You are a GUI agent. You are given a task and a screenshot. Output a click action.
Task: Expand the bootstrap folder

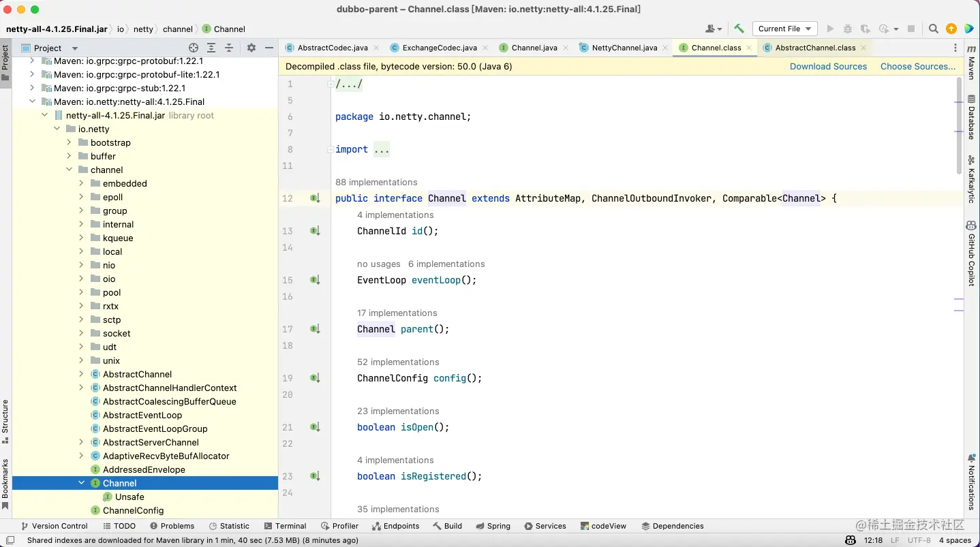pos(69,142)
